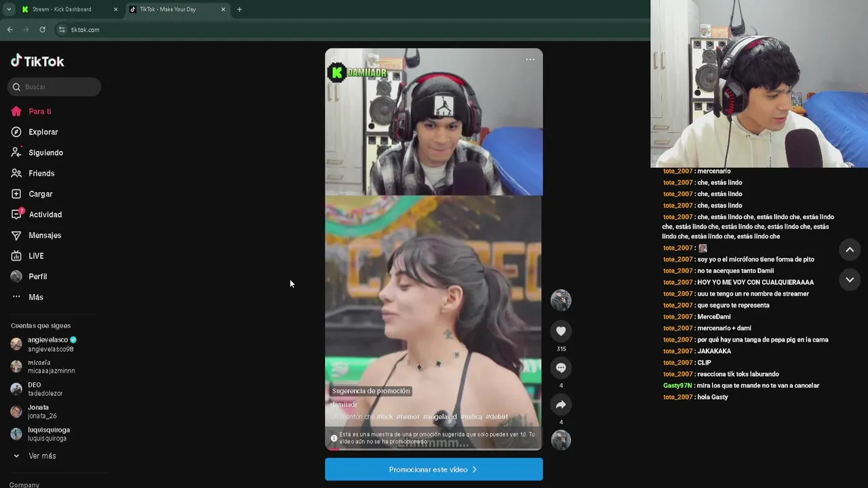
Task: Click Promocionar este vídeo button
Action: click(x=434, y=469)
